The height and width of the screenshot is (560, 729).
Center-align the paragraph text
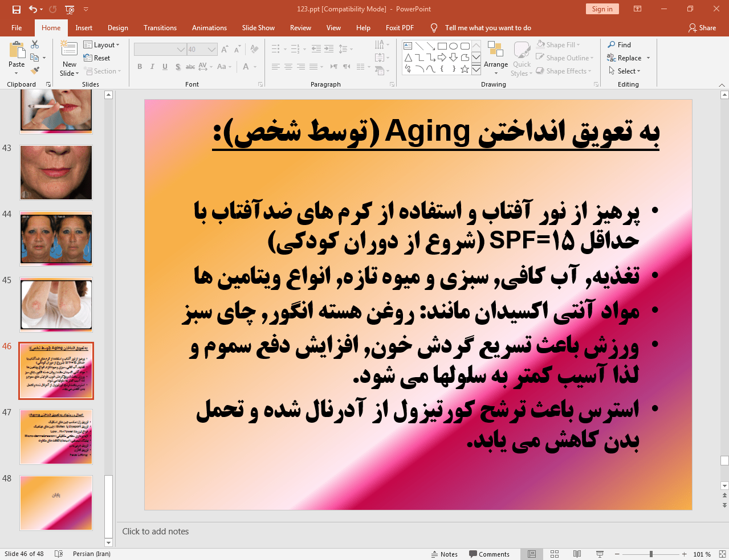tap(288, 67)
